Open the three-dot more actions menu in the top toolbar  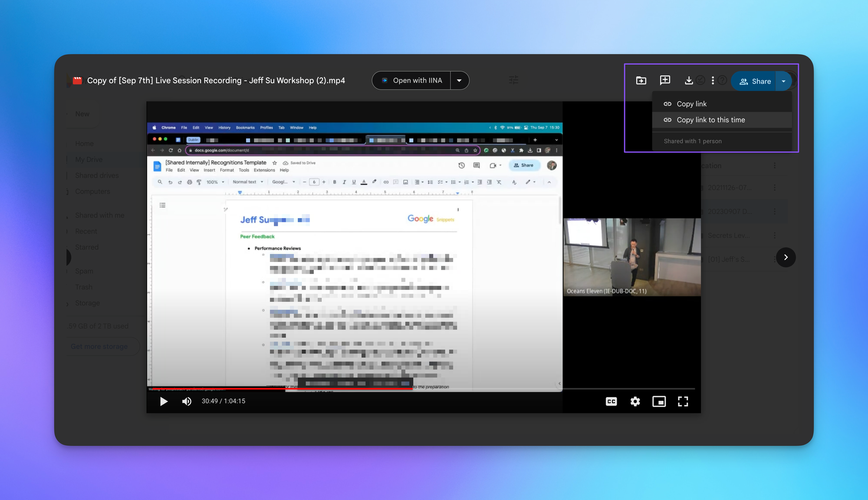[x=713, y=80]
